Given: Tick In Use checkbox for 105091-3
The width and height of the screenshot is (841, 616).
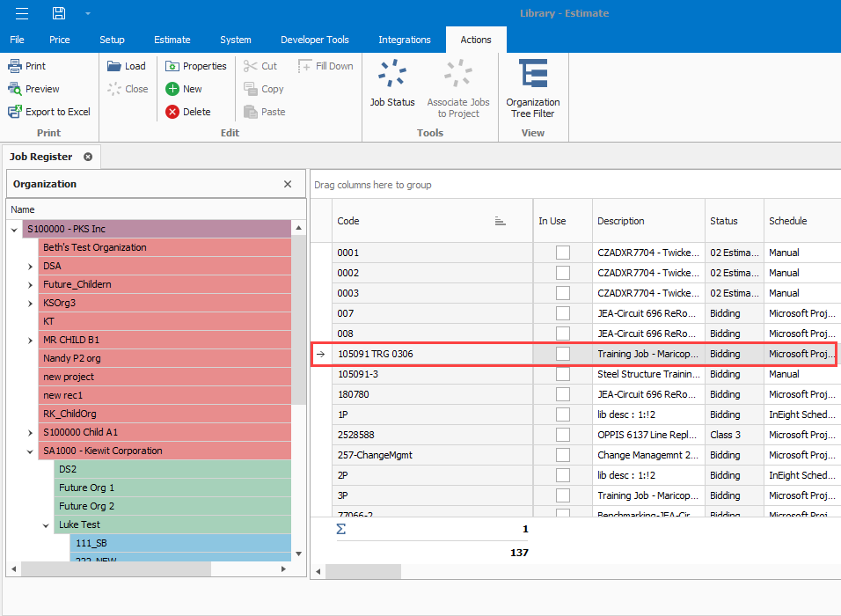Looking at the screenshot, I should click(562, 374).
